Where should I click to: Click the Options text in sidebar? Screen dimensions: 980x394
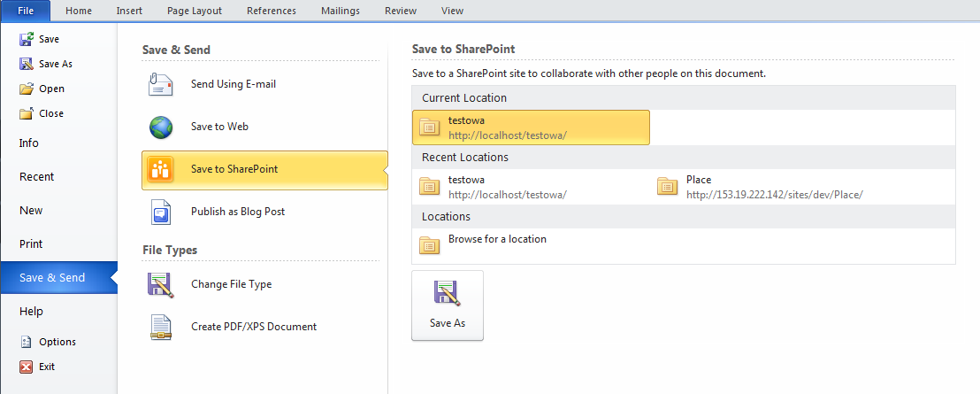click(x=57, y=342)
